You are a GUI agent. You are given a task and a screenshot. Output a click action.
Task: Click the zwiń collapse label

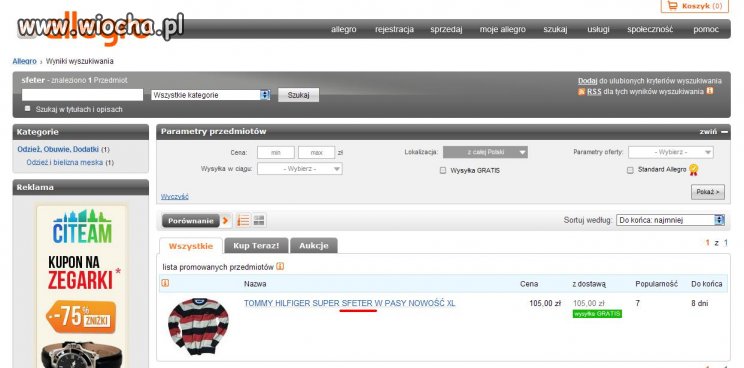708,132
